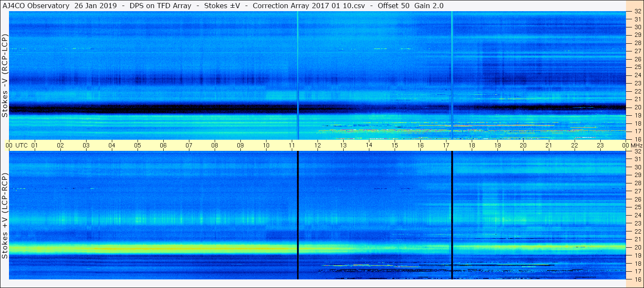Click the 'MHz' label on time axis

click(x=636, y=145)
